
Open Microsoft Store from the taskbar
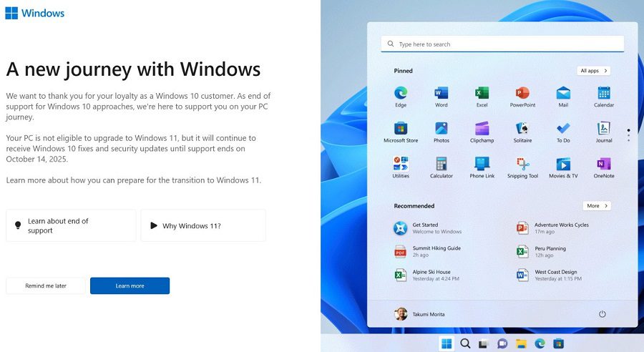click(558, 343)
